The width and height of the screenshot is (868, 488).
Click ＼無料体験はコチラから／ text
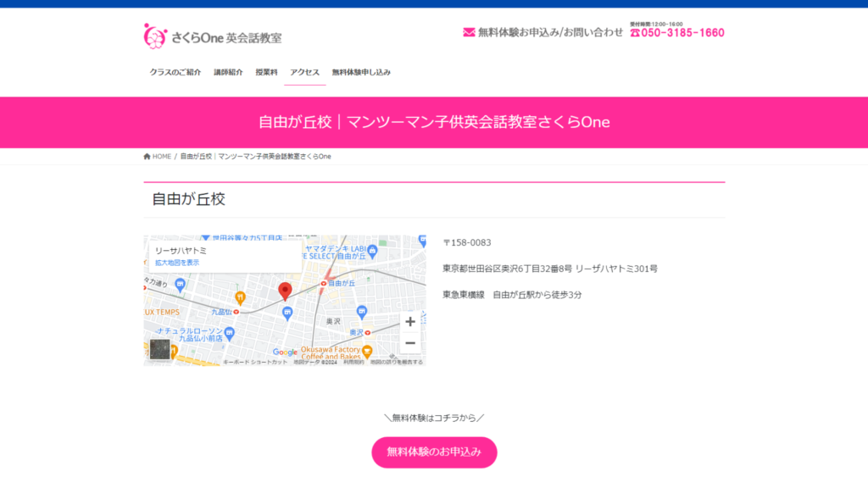(434, 419)
